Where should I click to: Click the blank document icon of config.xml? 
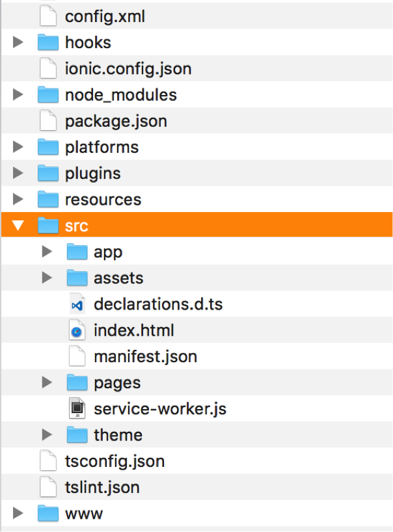tap(48, 16)
